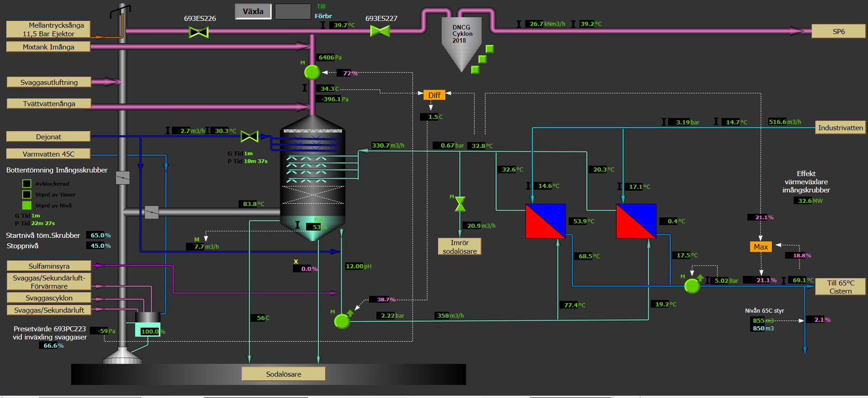This screenshot has height=398, width=868.
Task: Enable the Styrd av Timer checkbox
Action: (27, 195)
